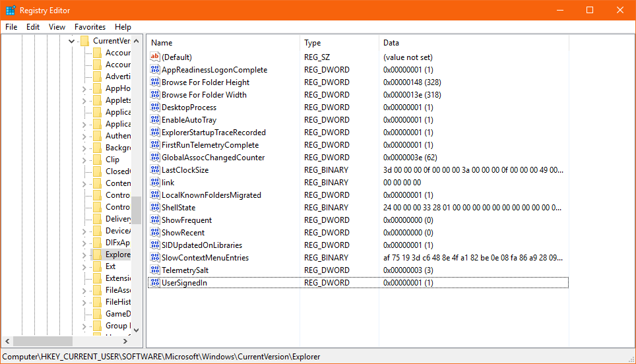The image size is (636, 364).
Task: Click the TelemetrySalt value icon
Action: click(154, 270)
